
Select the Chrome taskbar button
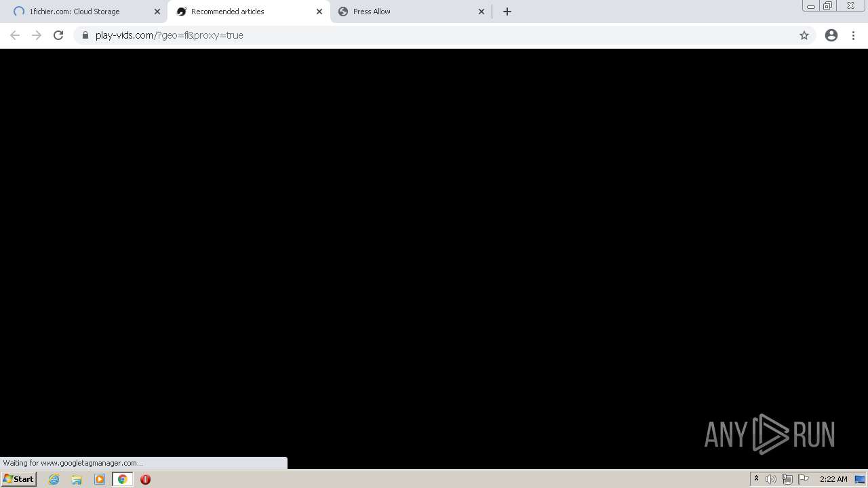point(123,479)
